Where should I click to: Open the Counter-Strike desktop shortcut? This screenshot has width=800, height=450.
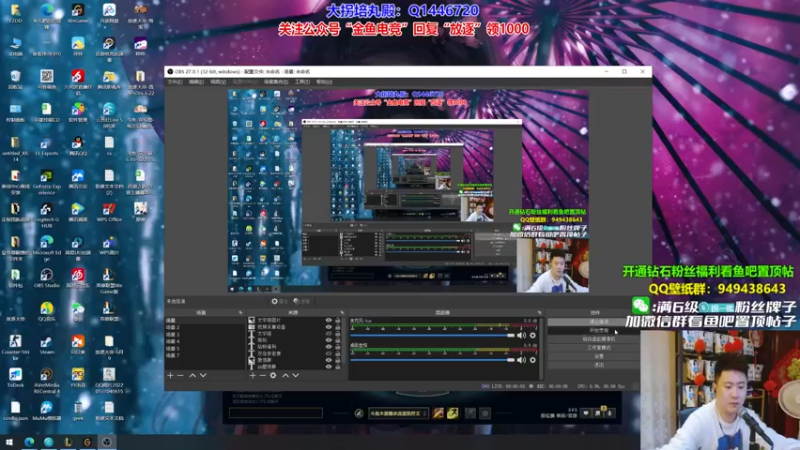(15, 347)
